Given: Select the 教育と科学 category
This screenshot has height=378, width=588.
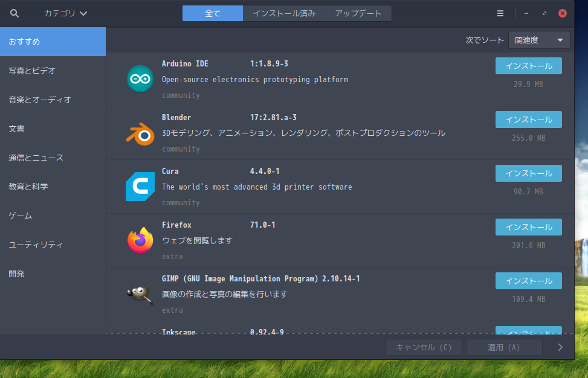Looking at the screenshot, I should 53,187.
